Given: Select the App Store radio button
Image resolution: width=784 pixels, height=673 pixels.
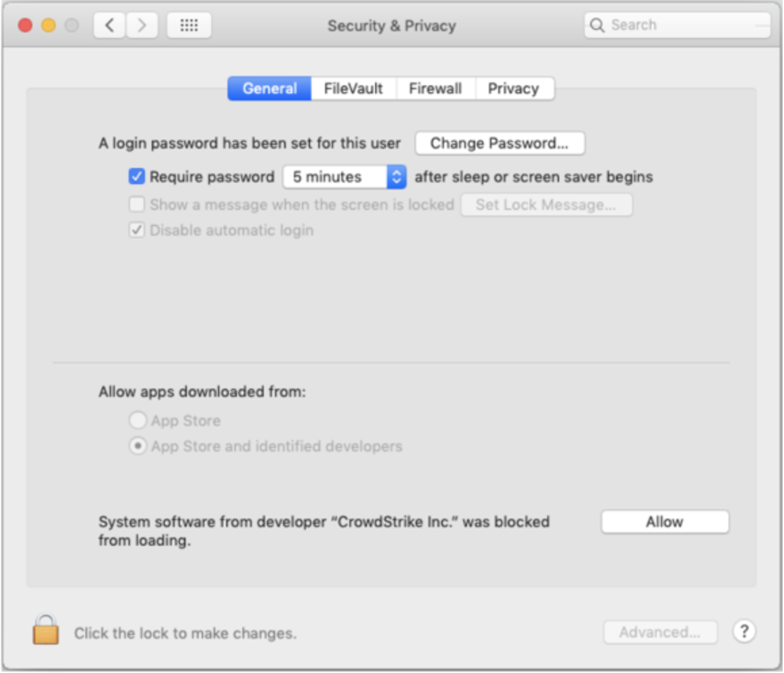Looking at the screenshot, I should pyautogui.click(x=138, y=421).
